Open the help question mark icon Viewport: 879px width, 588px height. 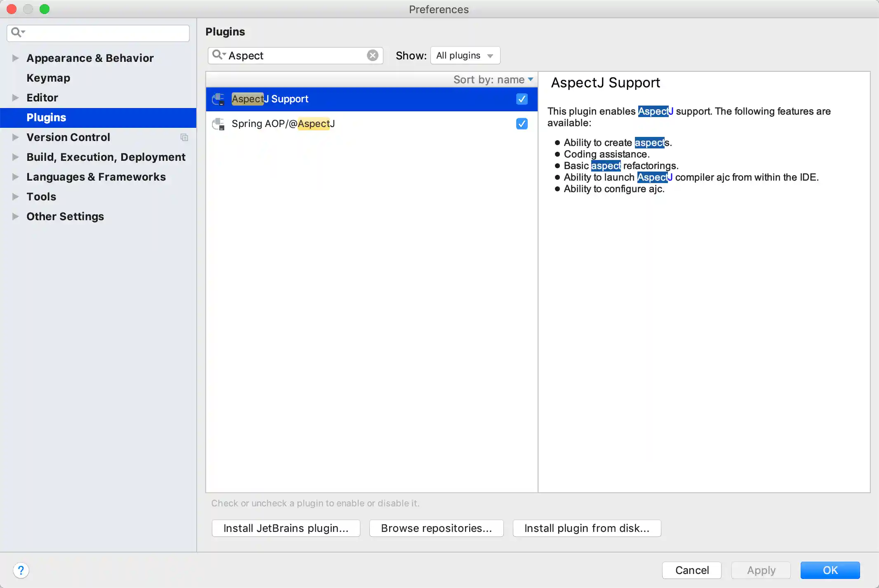click(x=21, y=570)
